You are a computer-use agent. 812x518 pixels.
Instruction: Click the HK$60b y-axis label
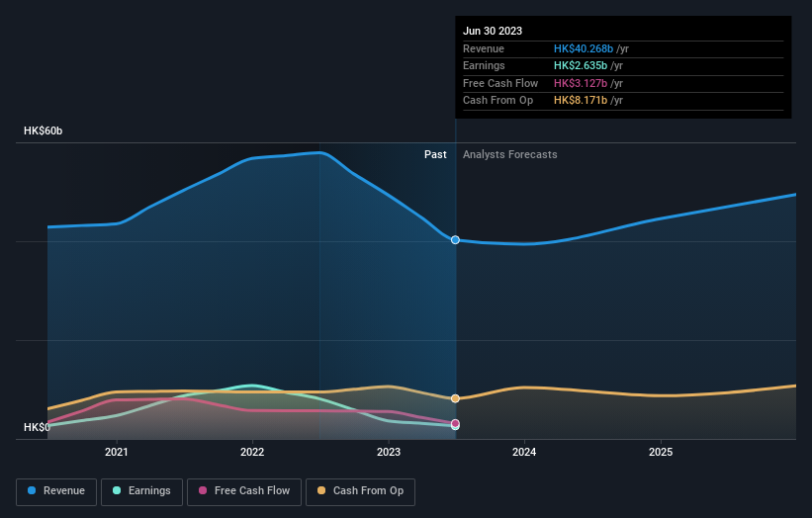pyautogui.click(x=43, y=130)
